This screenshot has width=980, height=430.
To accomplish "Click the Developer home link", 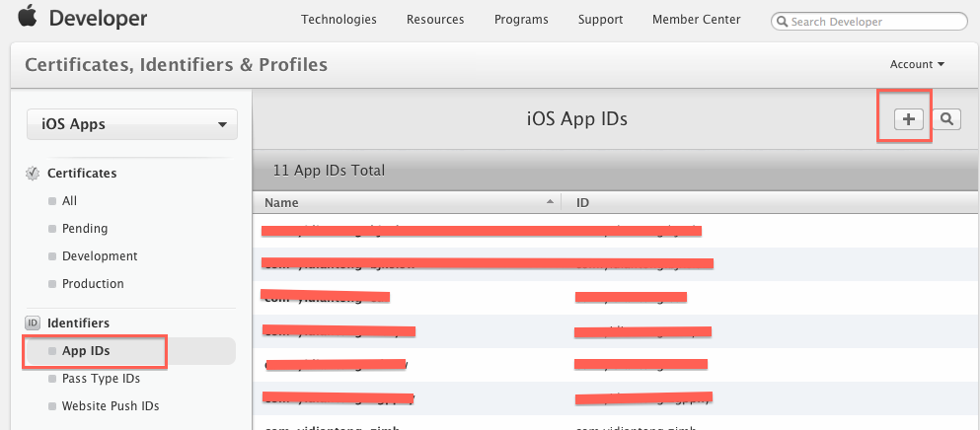I will pos(98,19).
